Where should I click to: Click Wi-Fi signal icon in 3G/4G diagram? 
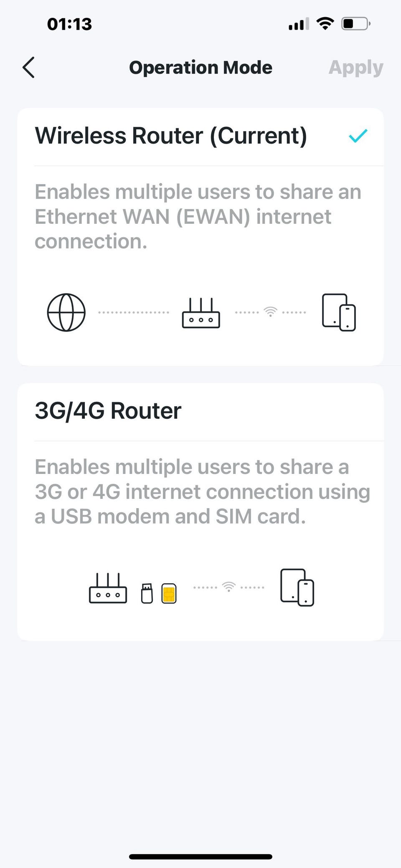[228, 587]
